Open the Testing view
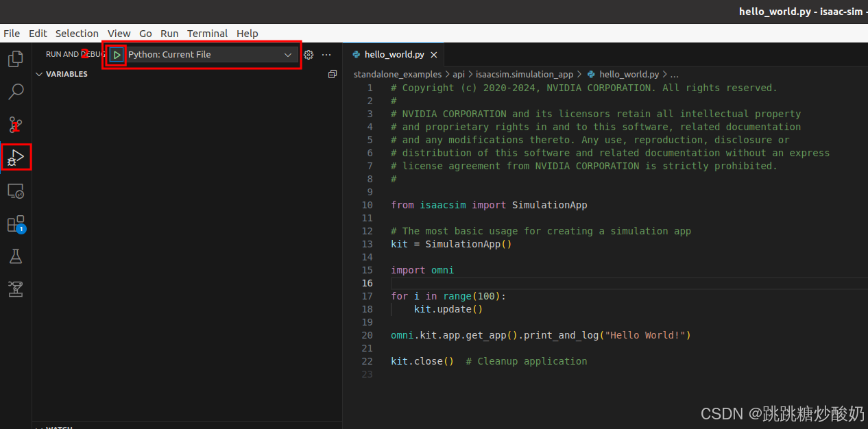 (x=15, y=256)
